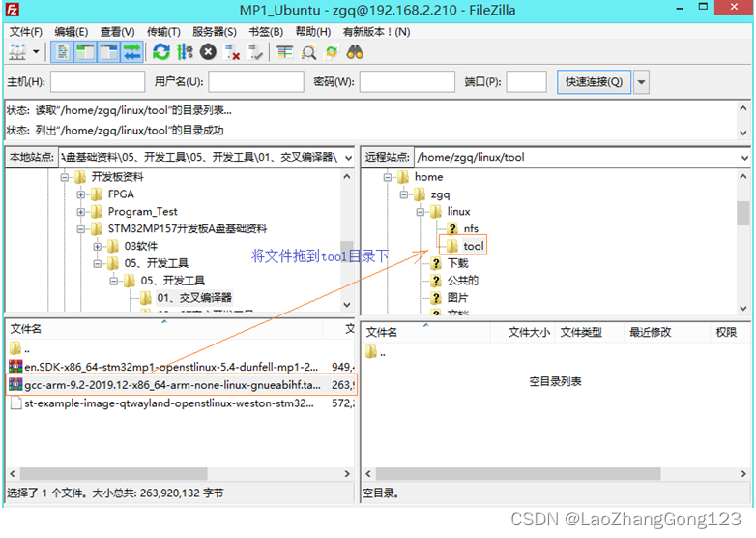Focus the 端口(P) port field
Image resolution: width=756 pixels, height=538 pixels.
(526, 81)
